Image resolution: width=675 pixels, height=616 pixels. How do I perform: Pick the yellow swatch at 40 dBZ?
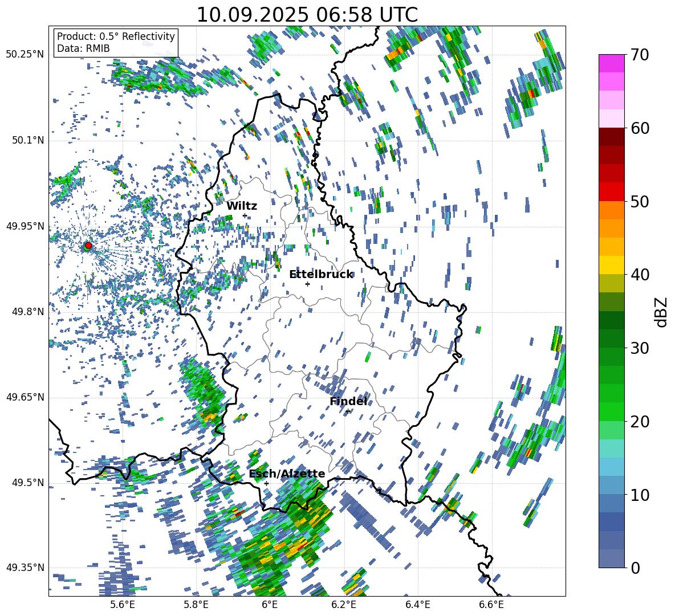point(611,266)
